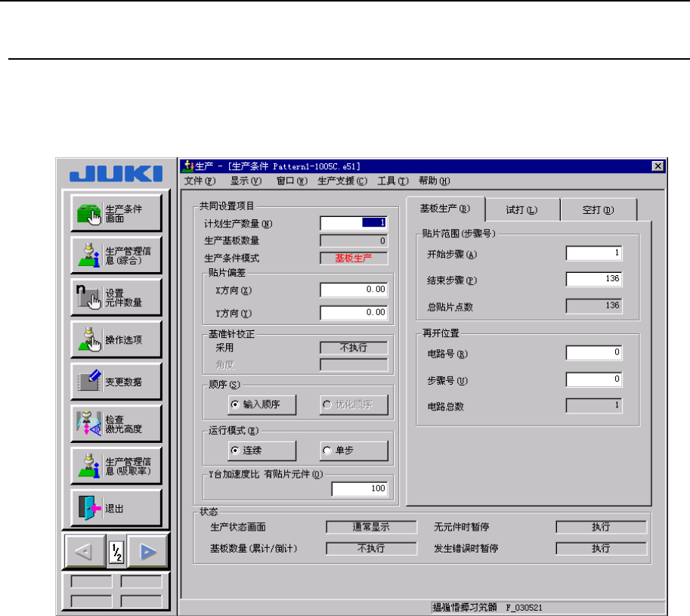The image size is (690, 616).
Task: Switch to the 空打(D) tab
Action: coord(599,210)
